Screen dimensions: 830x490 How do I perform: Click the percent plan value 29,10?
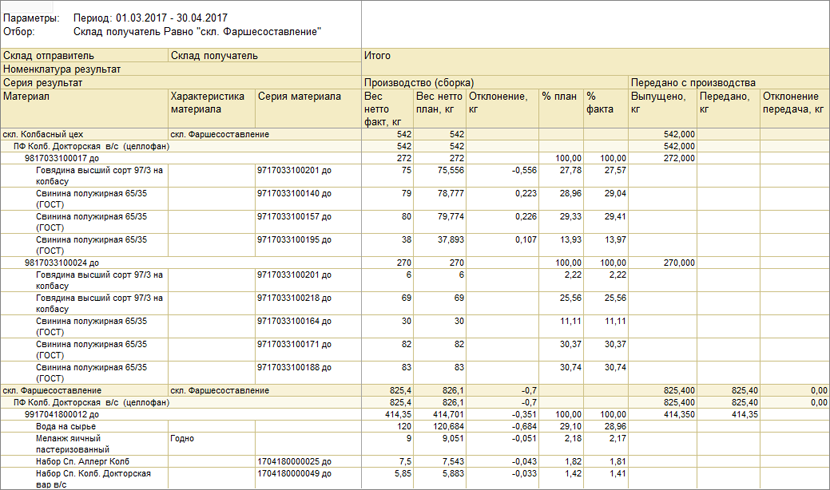click(570, 427)
